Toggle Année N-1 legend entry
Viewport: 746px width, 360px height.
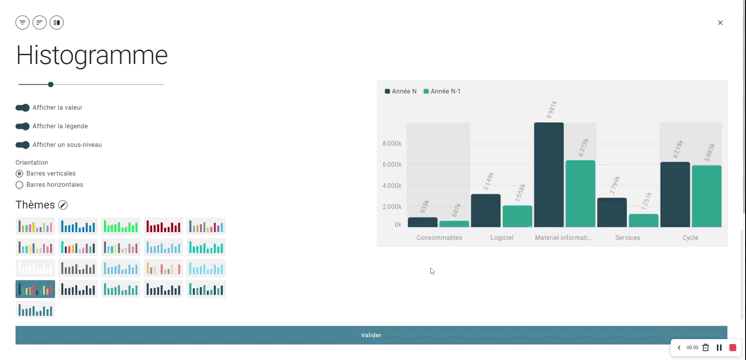442,91
